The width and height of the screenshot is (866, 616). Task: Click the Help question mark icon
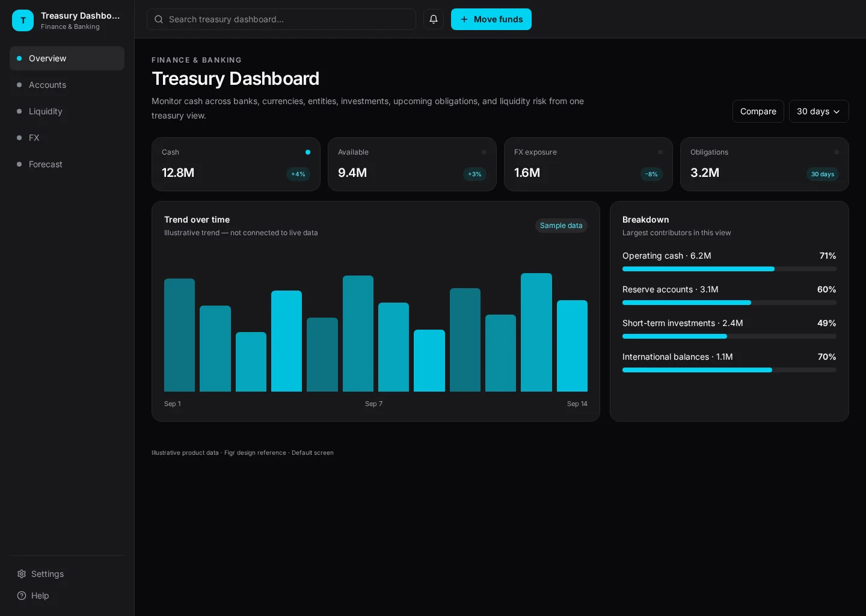(x=22, y=596)
